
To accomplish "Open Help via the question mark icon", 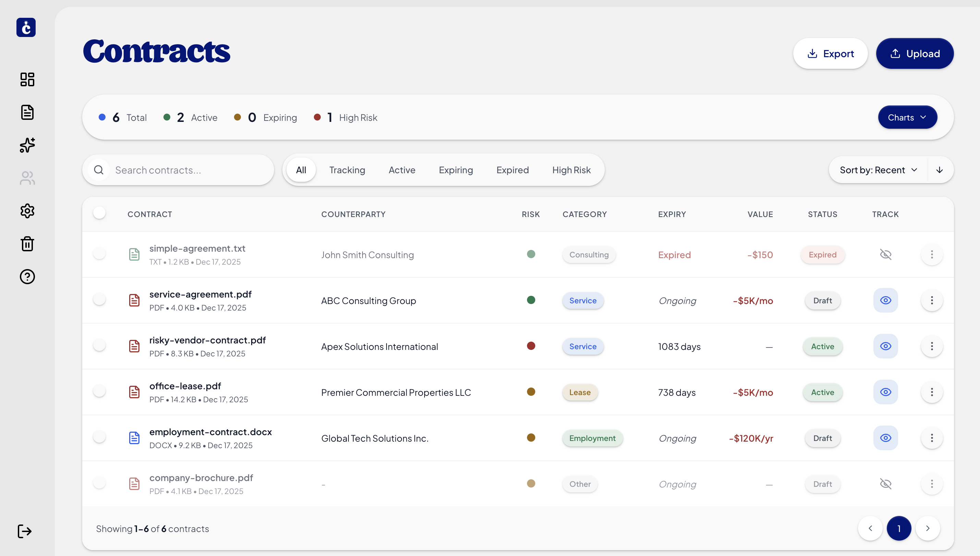I will [27, 277].
